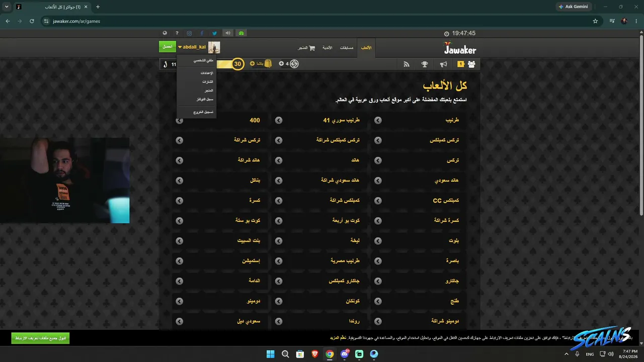The width and height of the screenshot is (644, 362).
Task: Expand arrow next to كمبلكس CC
Action: (x=378, y=201)
